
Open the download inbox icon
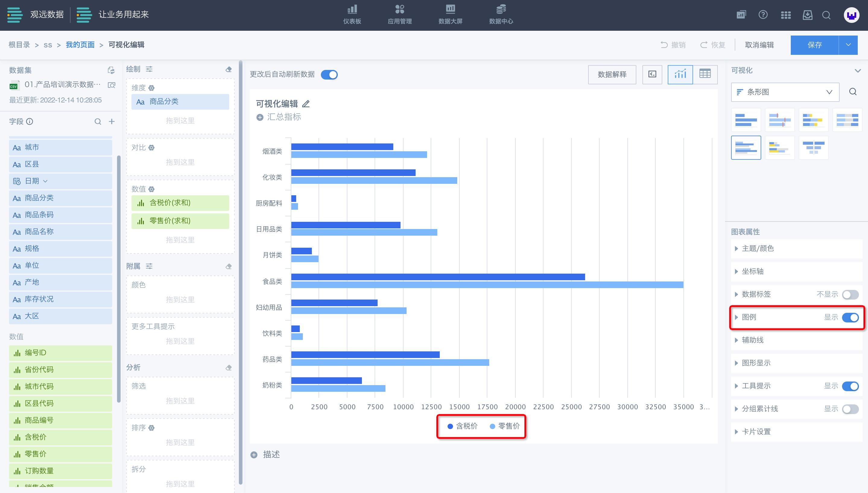click(x=808, y=15)
